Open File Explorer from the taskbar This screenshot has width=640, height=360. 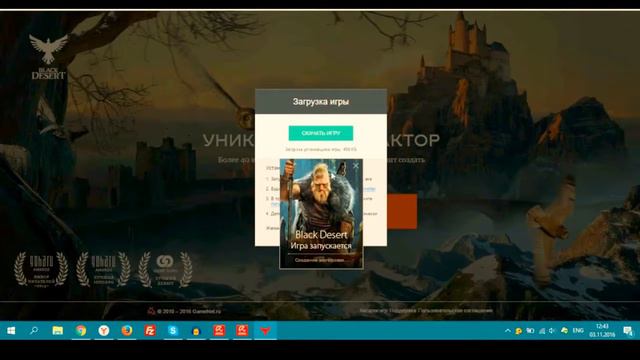[58, 331]
